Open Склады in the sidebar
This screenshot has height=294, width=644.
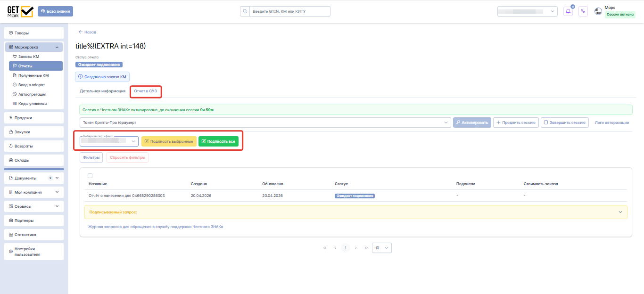coord(34,160)
